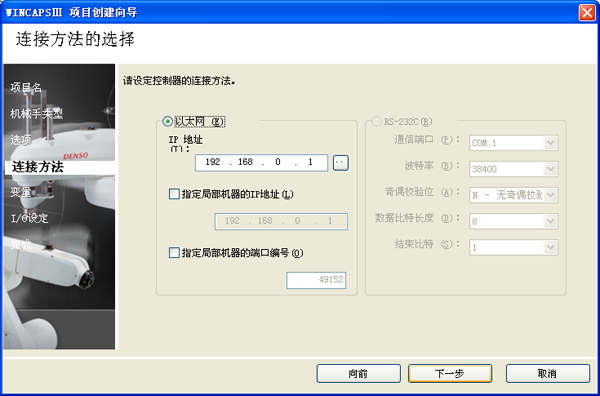Select the 选项 step in sidebar
The image size is (600, 396).
(21, 140)
